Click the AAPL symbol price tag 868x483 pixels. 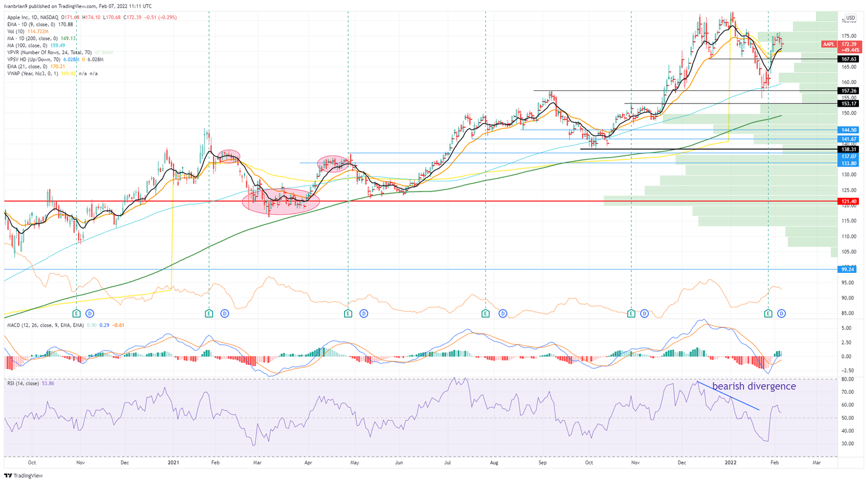[828, 44]
